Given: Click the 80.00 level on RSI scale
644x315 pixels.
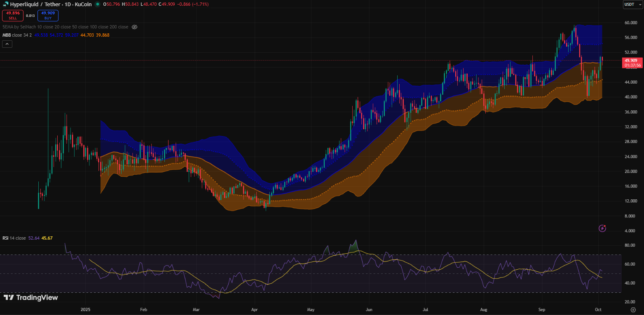Looking at the screenshot, I should click(x=629, y=245).
